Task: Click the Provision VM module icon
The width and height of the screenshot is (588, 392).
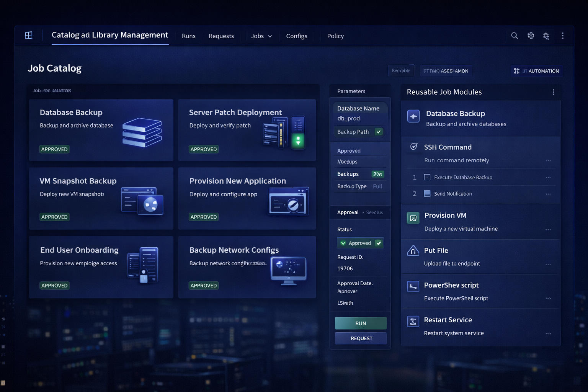Action: (413, 218)
